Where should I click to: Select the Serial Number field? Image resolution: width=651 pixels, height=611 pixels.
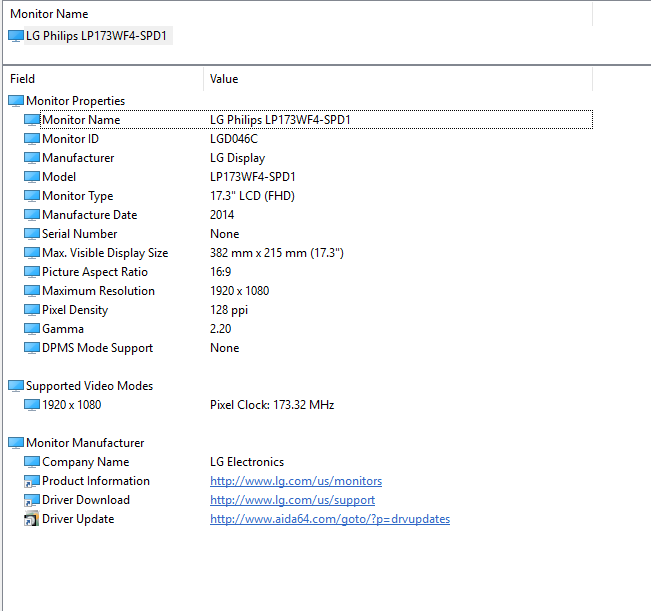(80, 234)
